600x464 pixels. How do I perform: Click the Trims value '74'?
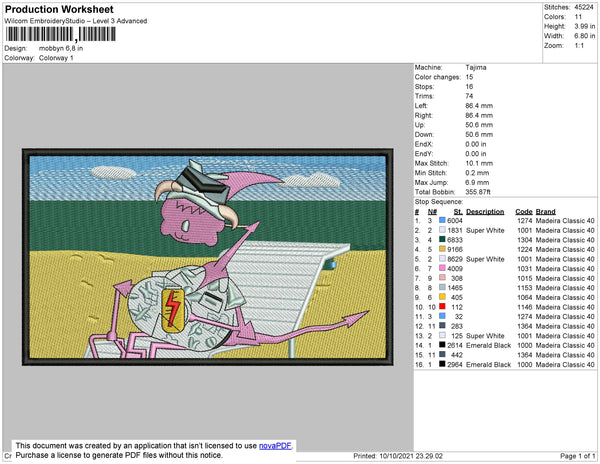[x=470, y=96]
